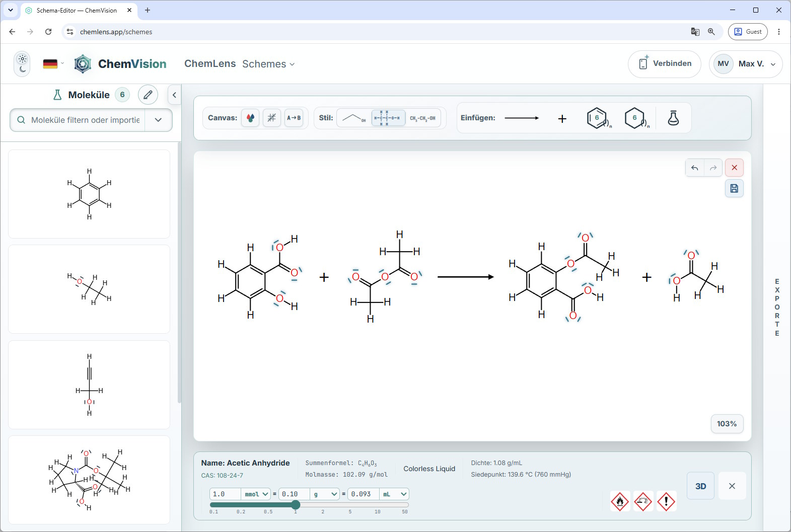Click the amount slider handle
The width and height of the screenshot is (791, 532).
coord(296,504)
